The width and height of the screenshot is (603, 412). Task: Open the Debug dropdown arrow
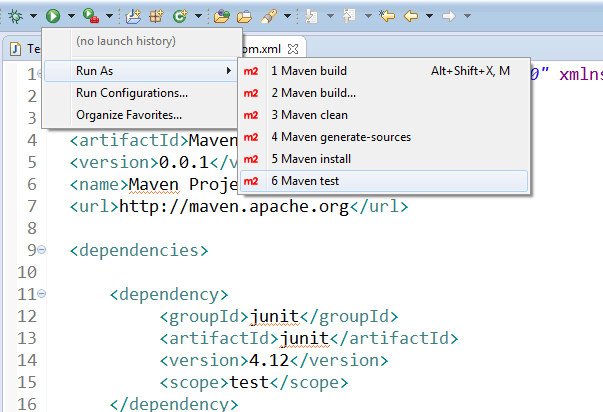(31, 17)
